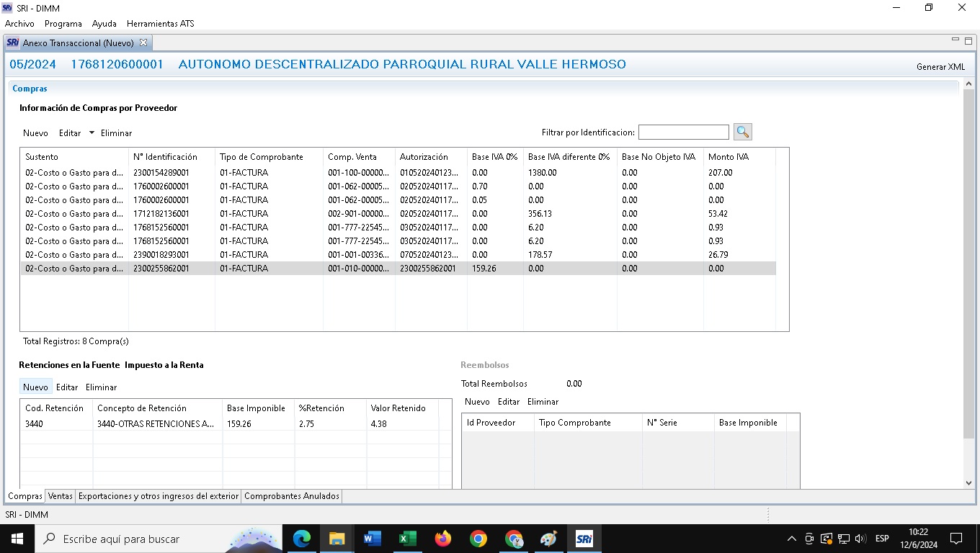Expand the Editar dropdown arrow in Compras

point(92,132)
